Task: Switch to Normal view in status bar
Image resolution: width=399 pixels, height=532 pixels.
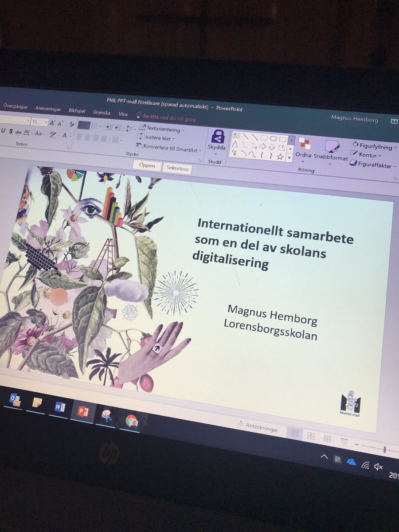Action: click(295, 433)
